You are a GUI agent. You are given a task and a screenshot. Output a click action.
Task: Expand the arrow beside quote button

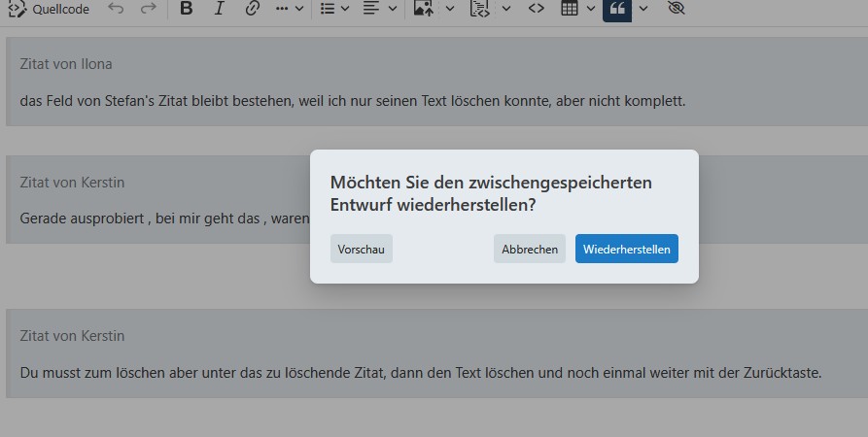pyautogui.click(x=643, y=9)
